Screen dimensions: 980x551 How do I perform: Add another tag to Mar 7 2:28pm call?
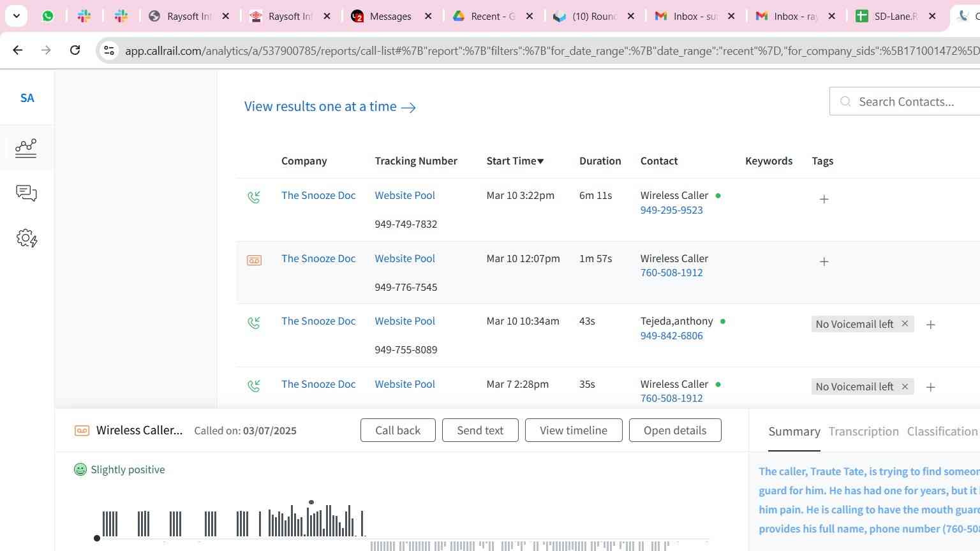pyautogui.click(x=930, y=387)
